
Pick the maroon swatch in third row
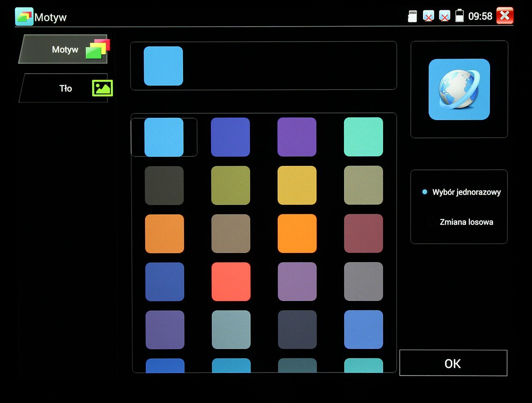point(363,233)
